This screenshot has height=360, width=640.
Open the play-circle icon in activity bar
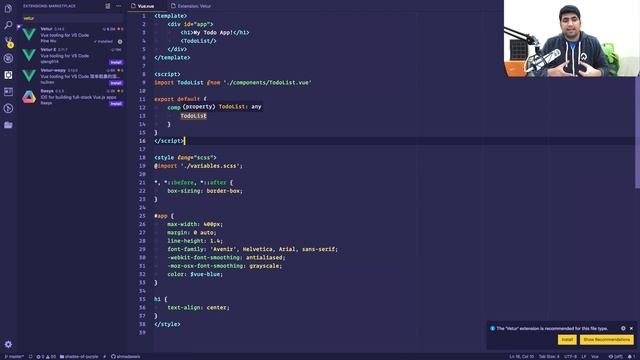pos(8,109)
